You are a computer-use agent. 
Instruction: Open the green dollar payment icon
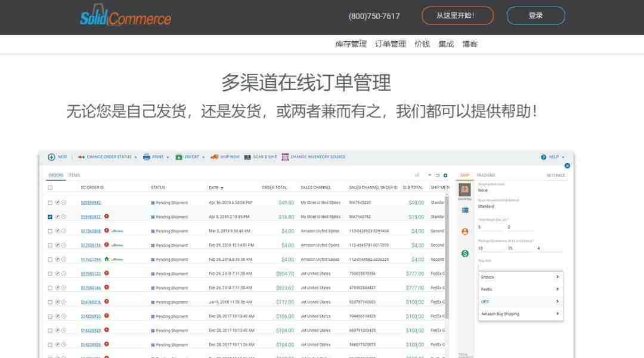(465, 254)
